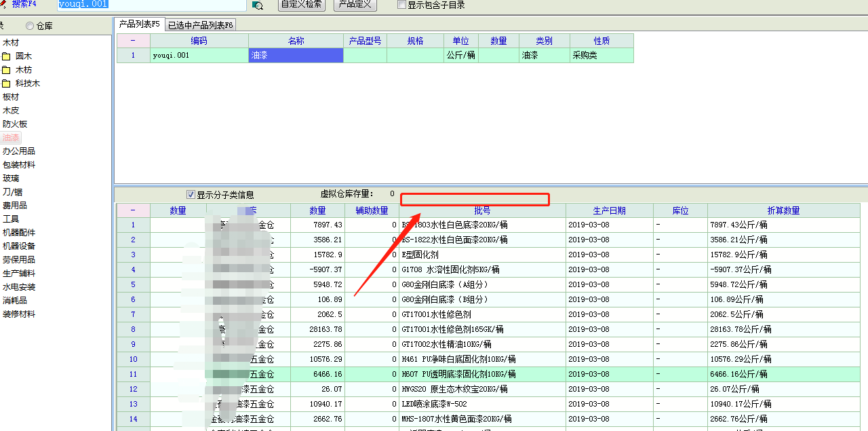This screenshot has width=868, height=431.
Task: Switch to 产品列表F5 tab
Action: click(x=139, y=24)
